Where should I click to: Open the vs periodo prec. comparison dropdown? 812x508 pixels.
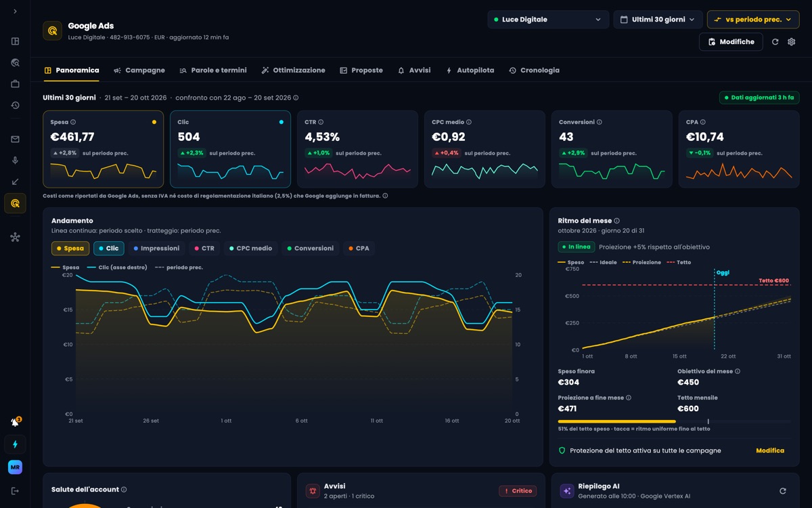[x=753, y=20]
